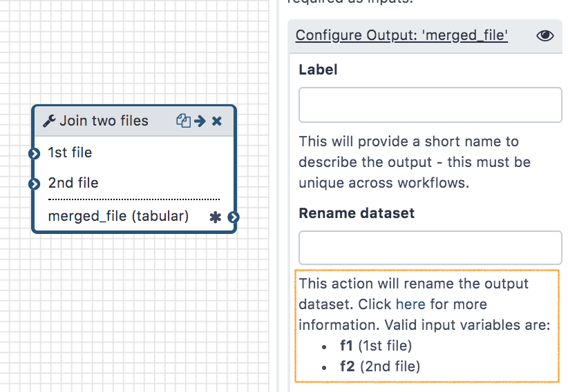Screen dimensions: 568x392
Task: Click empty workflow canvas grid area
Action: tap(138, 311)
